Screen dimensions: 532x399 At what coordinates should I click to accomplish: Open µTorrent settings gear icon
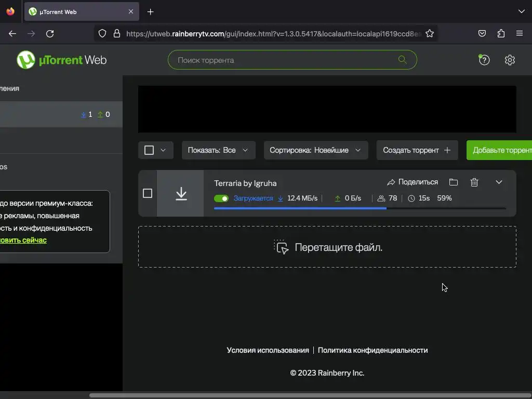[x=510, y=60]
